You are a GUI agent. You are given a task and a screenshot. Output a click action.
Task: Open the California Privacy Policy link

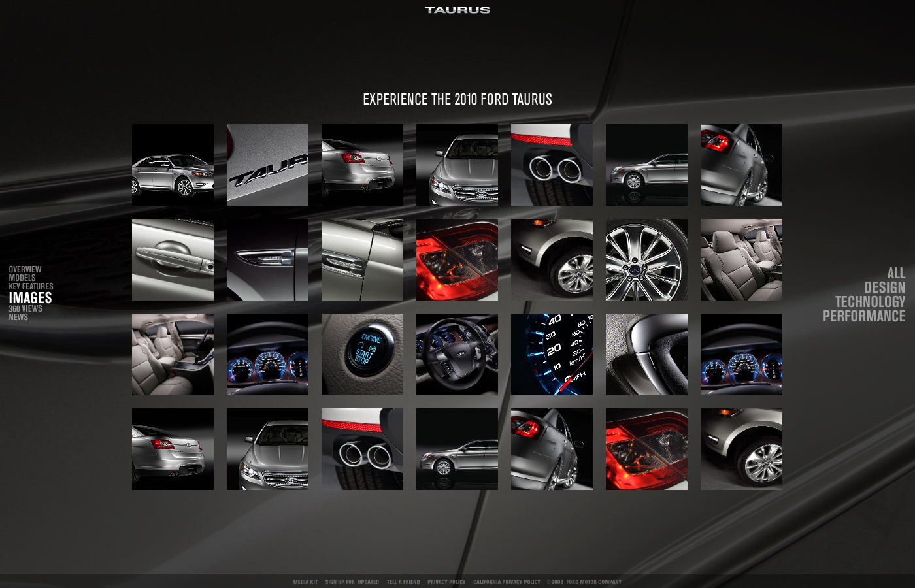[x=507, y=582]
